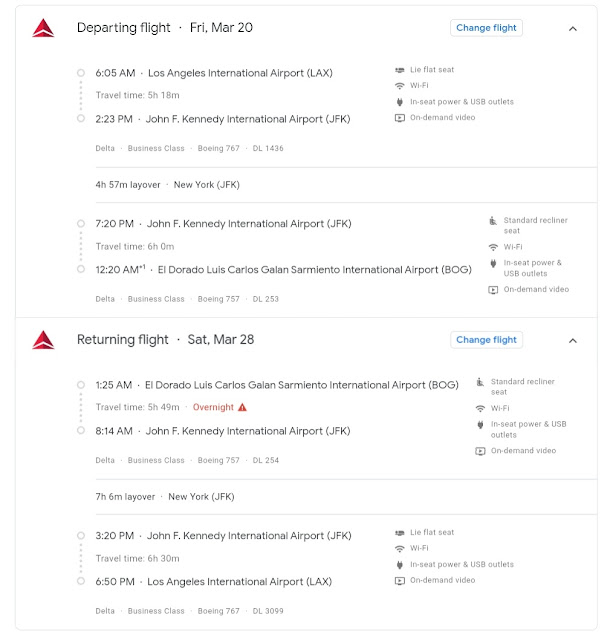Screen dimensions: 610x640
Task: Click the on-demand video icon for DL 3099
Action: point(400,580)
